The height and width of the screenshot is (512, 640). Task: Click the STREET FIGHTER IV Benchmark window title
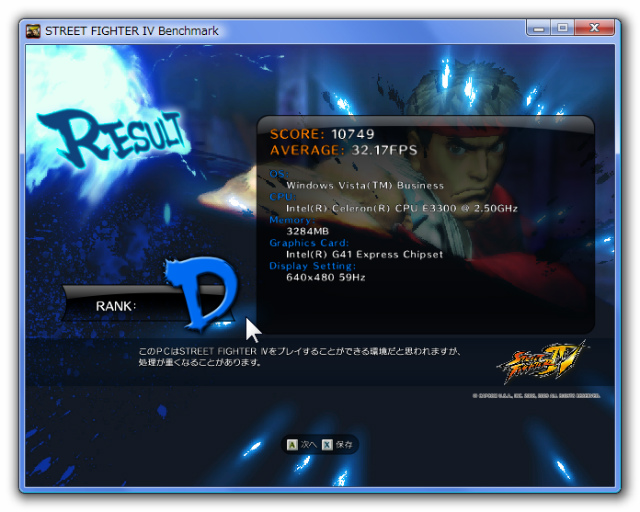(131, 31)
